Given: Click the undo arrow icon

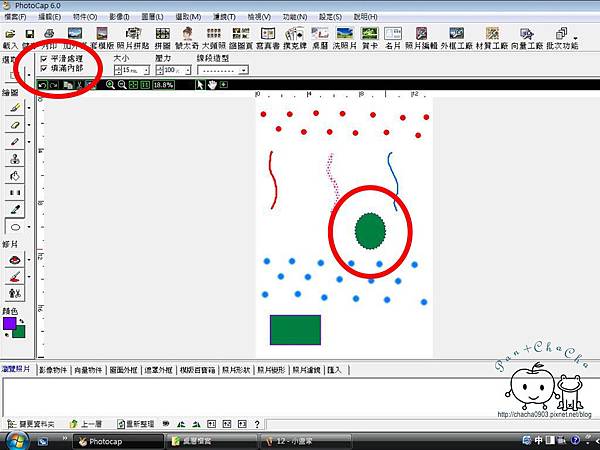Looking at the screenshot, I should click(42, 85).
